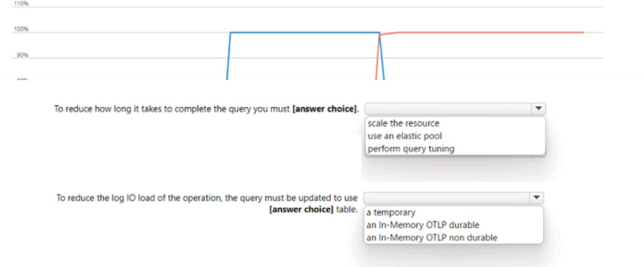This screenshot has width=644, height=267.
Task: Click the blue line's rising vertical edge
Action: click(228, 57)
